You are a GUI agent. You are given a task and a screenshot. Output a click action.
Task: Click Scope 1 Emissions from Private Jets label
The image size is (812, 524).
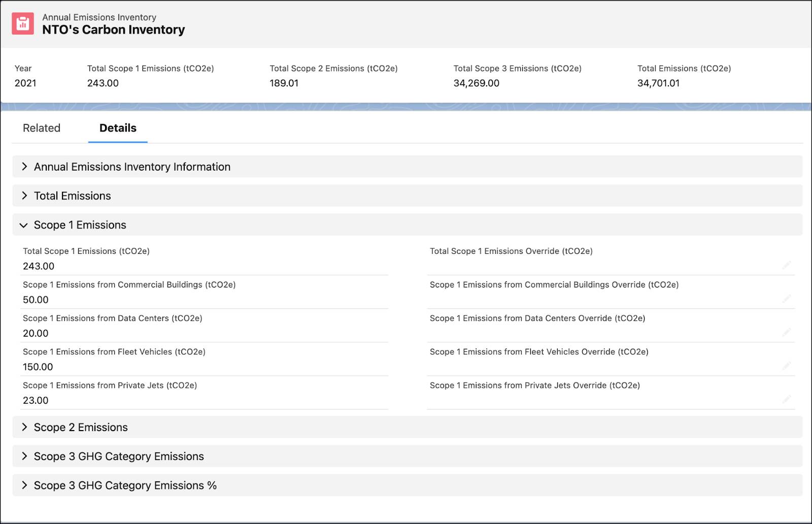(110, 385)
